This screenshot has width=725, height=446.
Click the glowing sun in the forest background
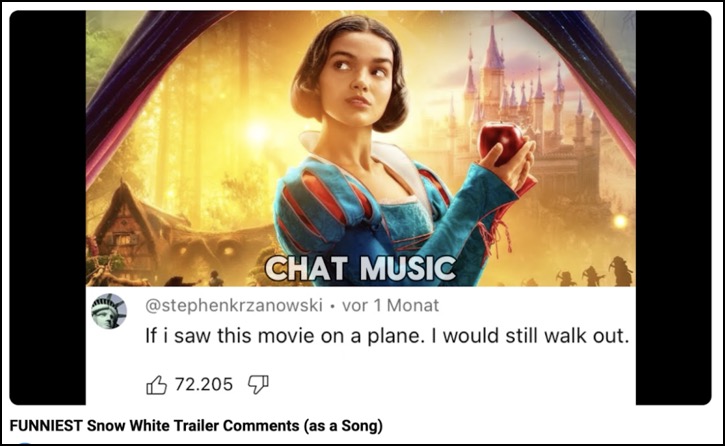point(257,134)
